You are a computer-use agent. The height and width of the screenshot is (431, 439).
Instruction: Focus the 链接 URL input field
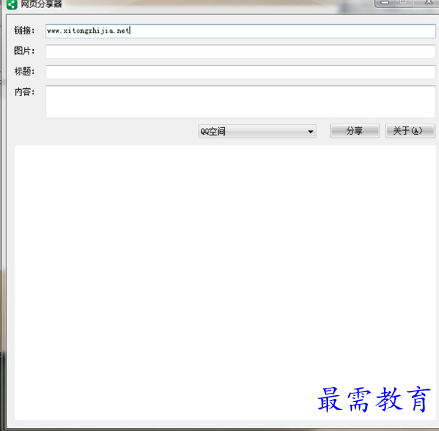(240, 31)
